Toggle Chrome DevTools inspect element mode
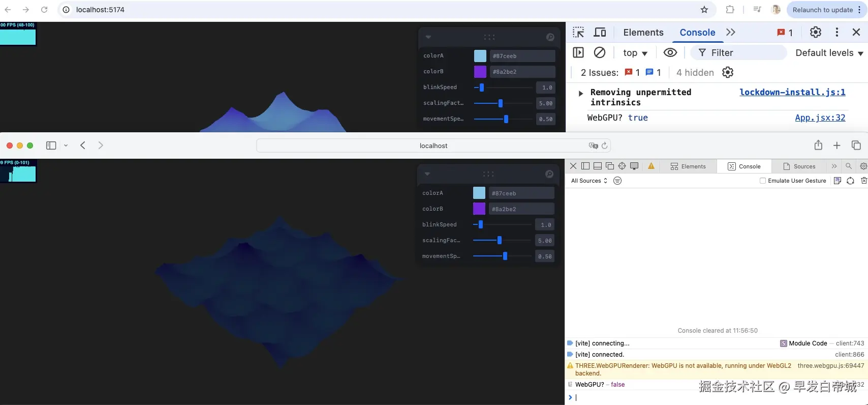Screen dimensions: 868x405 coord(578,32)
